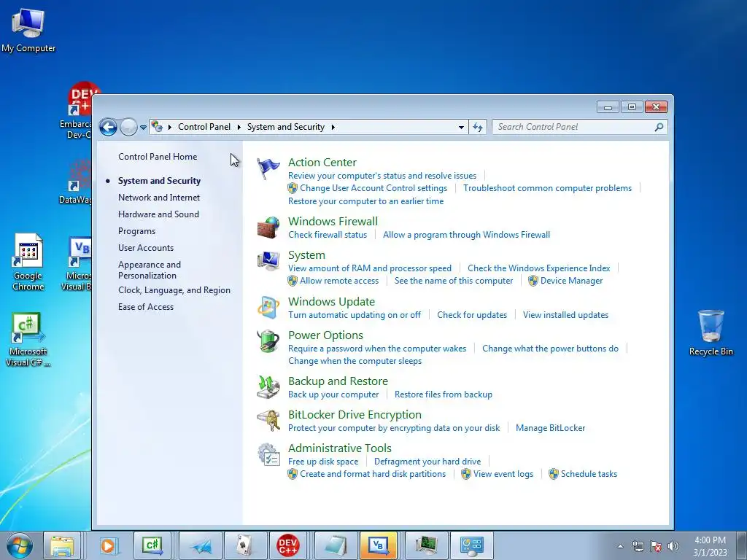
Task: Select the Microsoft Visual C# desktop shortcut
Action: click(28, 340)
